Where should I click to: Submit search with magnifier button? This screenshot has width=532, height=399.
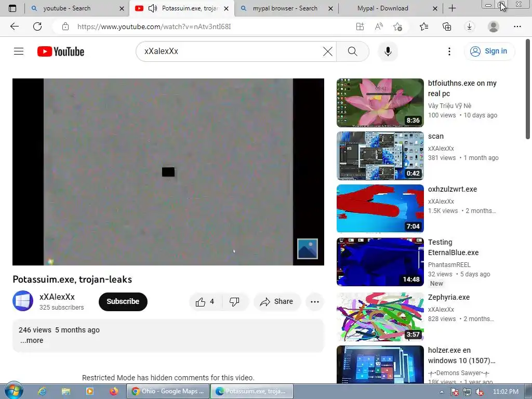(353, 51)
